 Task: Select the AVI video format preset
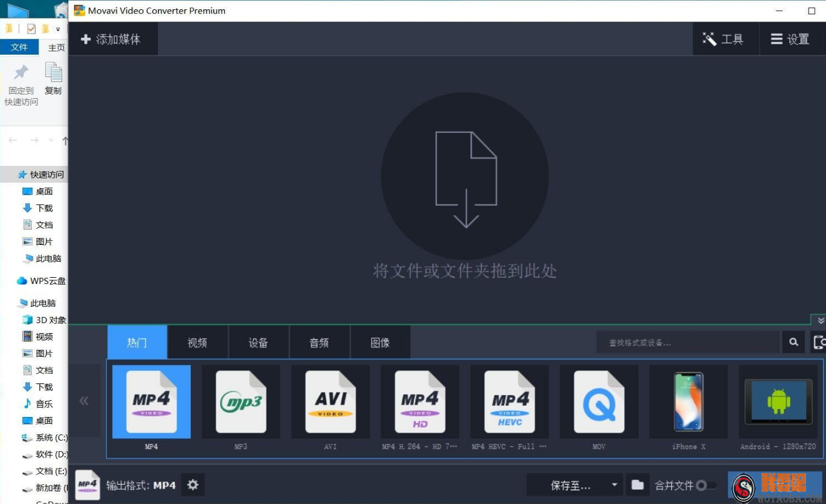pyautogui.click(x=330, y=401)
